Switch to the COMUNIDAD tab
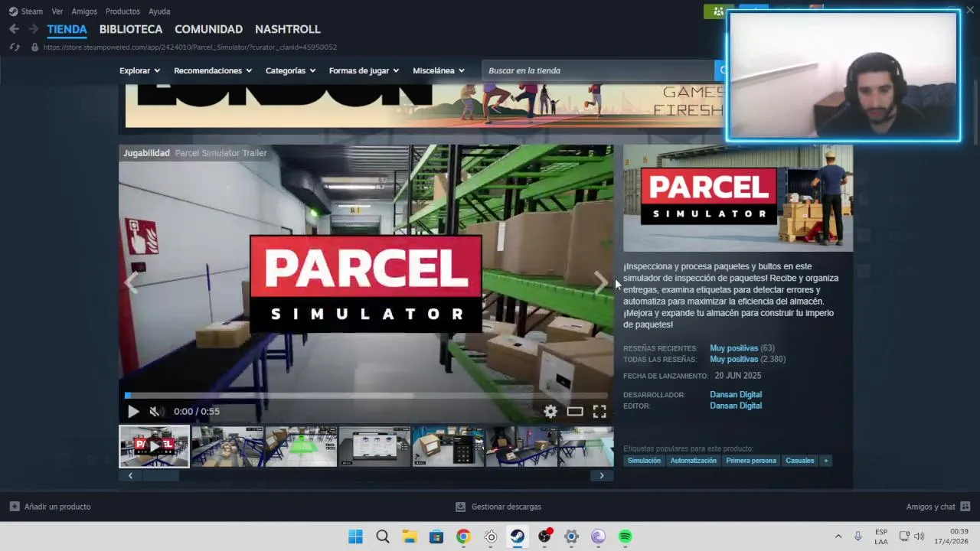This screenshot has width=980, height=551. (x=208, y=29)
